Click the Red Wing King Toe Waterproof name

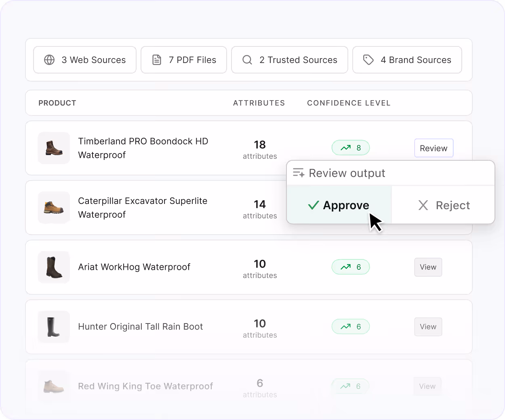pos(145,386)
